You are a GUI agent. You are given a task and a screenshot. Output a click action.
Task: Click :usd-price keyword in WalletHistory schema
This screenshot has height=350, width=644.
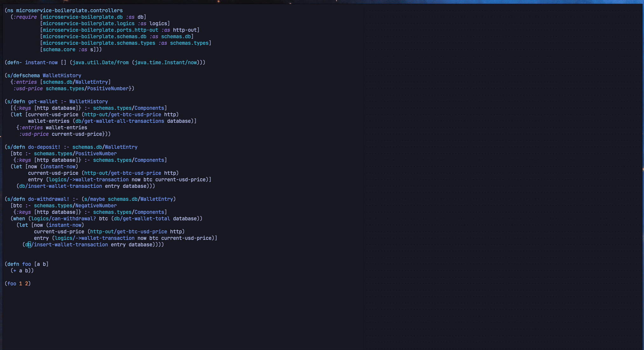click(x=28, y=89)
